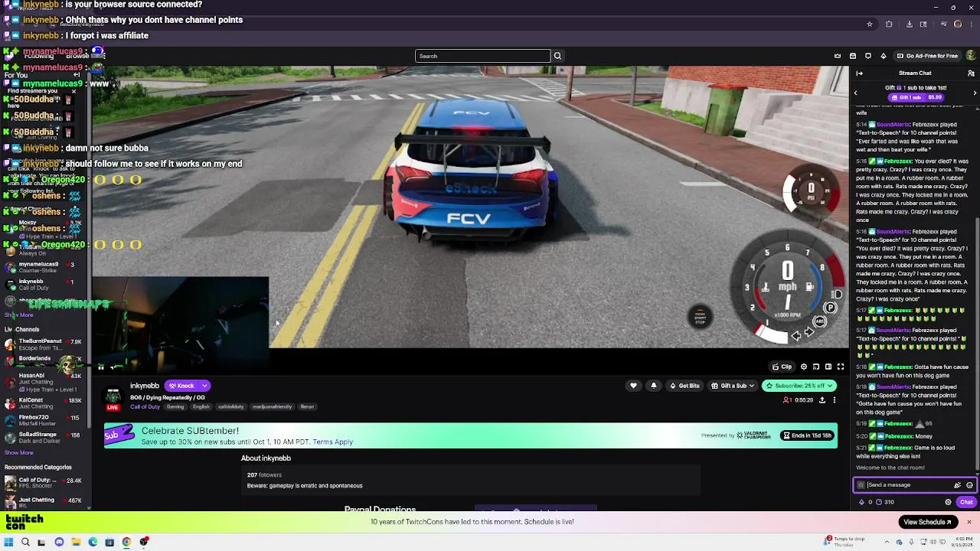980x551 pixels.
Task: Toggle channel notifications bell
Action: pos(653,386)
